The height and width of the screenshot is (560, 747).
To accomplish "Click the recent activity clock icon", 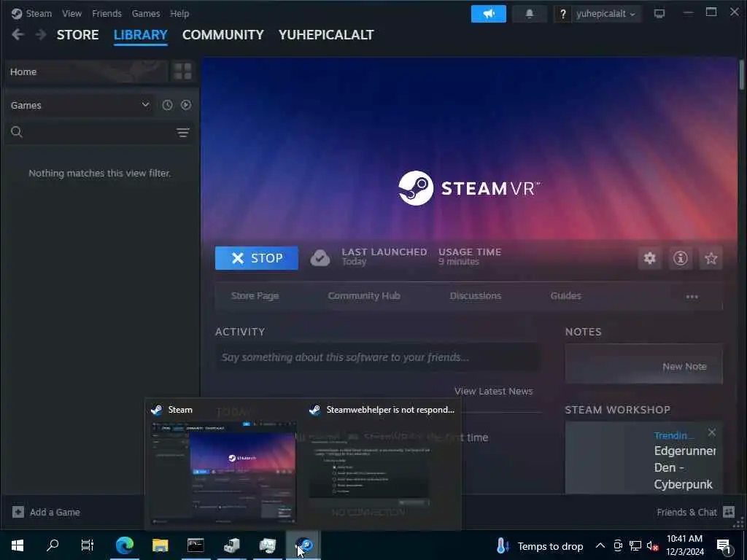I will pos(167,105).
